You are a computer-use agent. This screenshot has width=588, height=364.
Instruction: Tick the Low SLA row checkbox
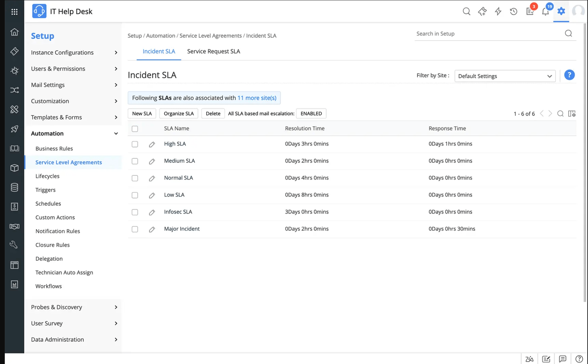point(135,195)
